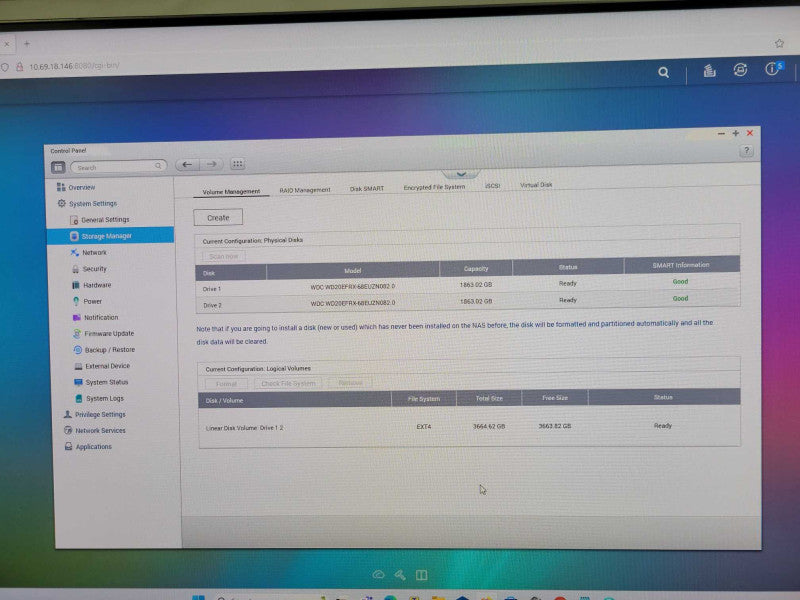This screenshot has width=800, height=600.
Task: Click the Disk / Volume column header
Action: [x=294, y=400]
